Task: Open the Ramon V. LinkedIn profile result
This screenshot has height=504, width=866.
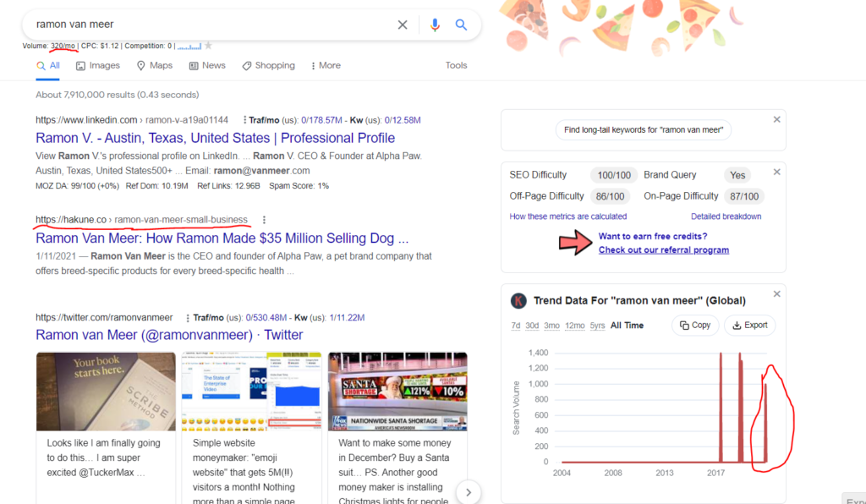Action: pyautogui.click(x=215, y=138)
